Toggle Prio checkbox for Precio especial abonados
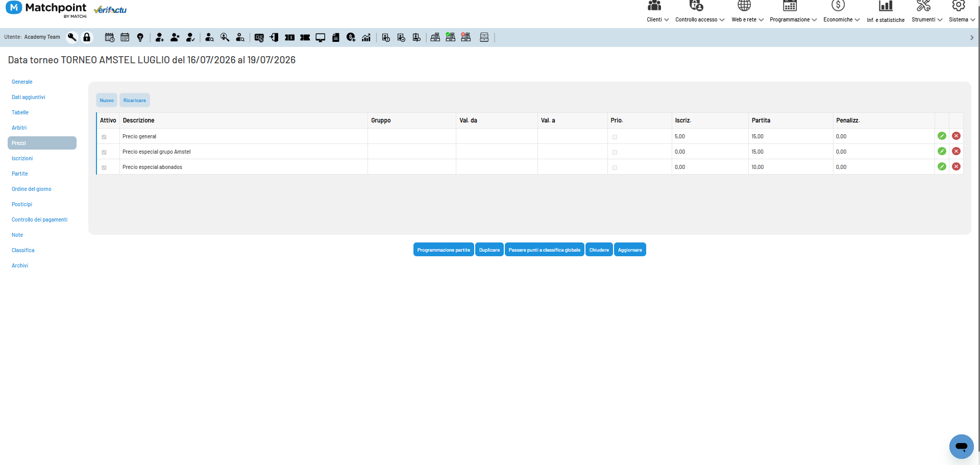 click(615, 167)
